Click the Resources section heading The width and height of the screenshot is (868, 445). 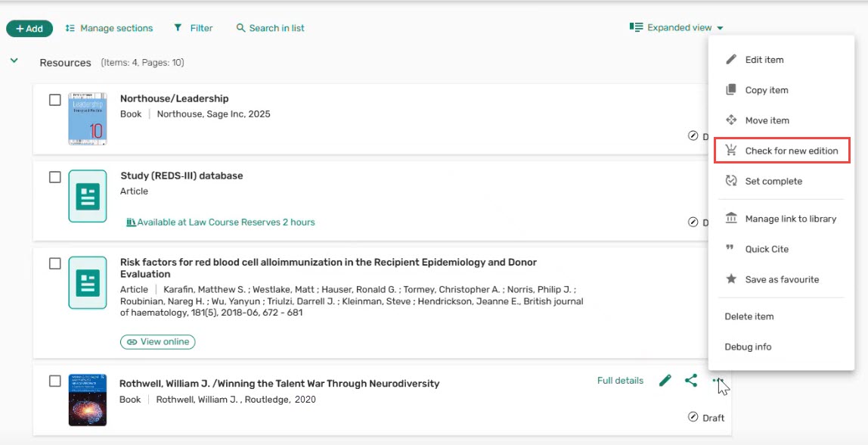click(x=65, y=63)
